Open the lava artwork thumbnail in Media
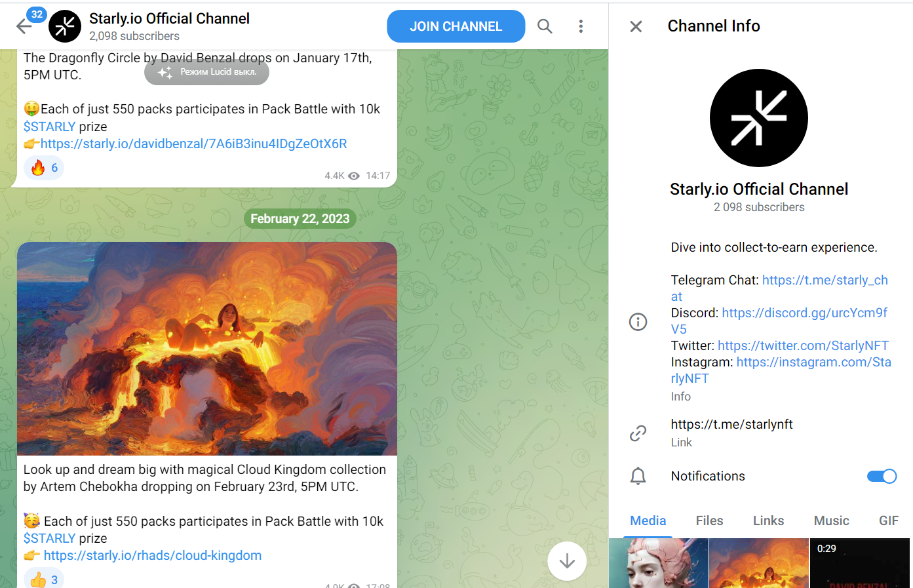The height and width of the screenshot is (588, 913). coord(759,563)
